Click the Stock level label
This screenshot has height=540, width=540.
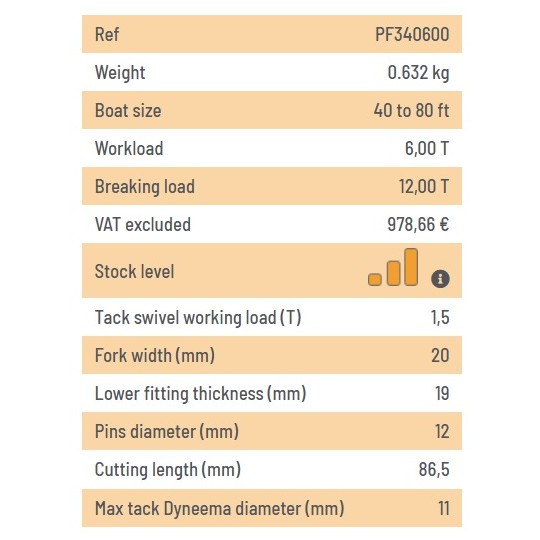coord(135,271)
